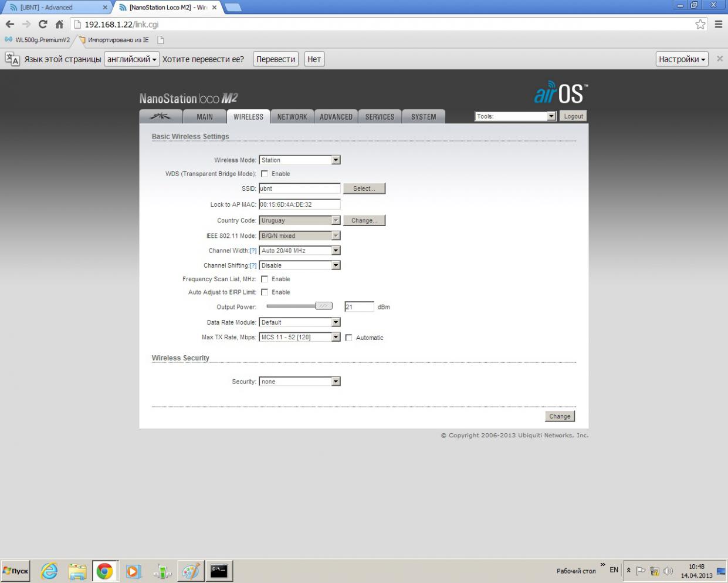728x583 pixels.
Task: Open Windows Explorer from taskbar
Action: pyautogui.click(x=77, y=571)
